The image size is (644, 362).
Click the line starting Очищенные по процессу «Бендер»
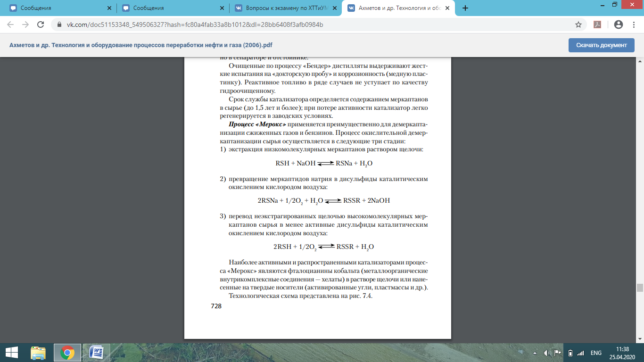click(x=328, y=66)
